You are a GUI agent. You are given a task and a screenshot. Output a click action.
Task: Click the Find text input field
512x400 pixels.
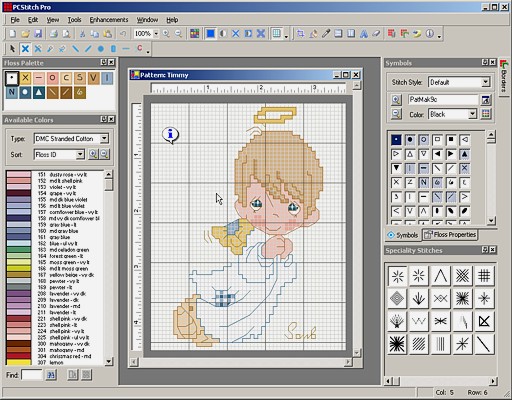pos(32,375)
